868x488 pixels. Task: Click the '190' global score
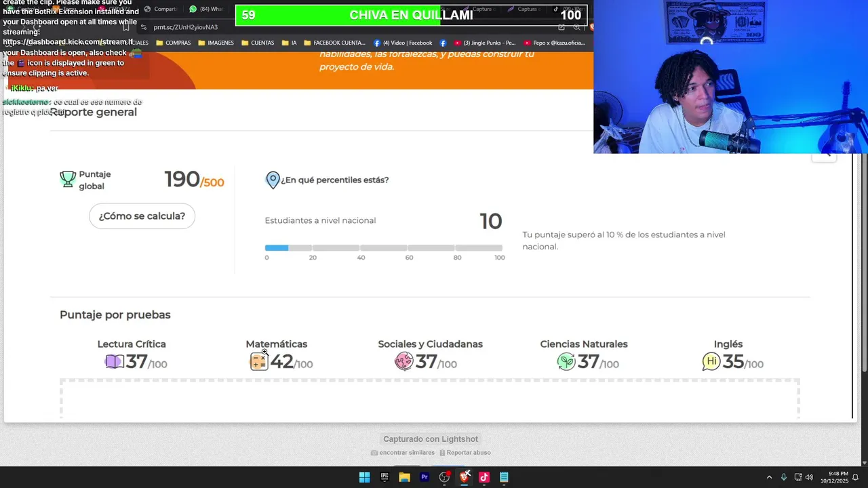tap(182, 180)
